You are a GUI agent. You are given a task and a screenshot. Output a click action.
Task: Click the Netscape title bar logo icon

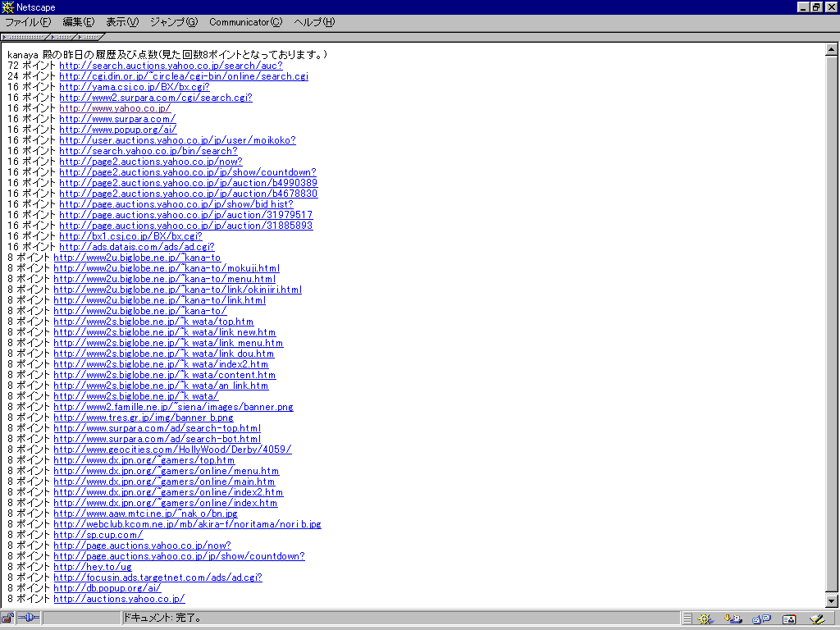(7, 7)
